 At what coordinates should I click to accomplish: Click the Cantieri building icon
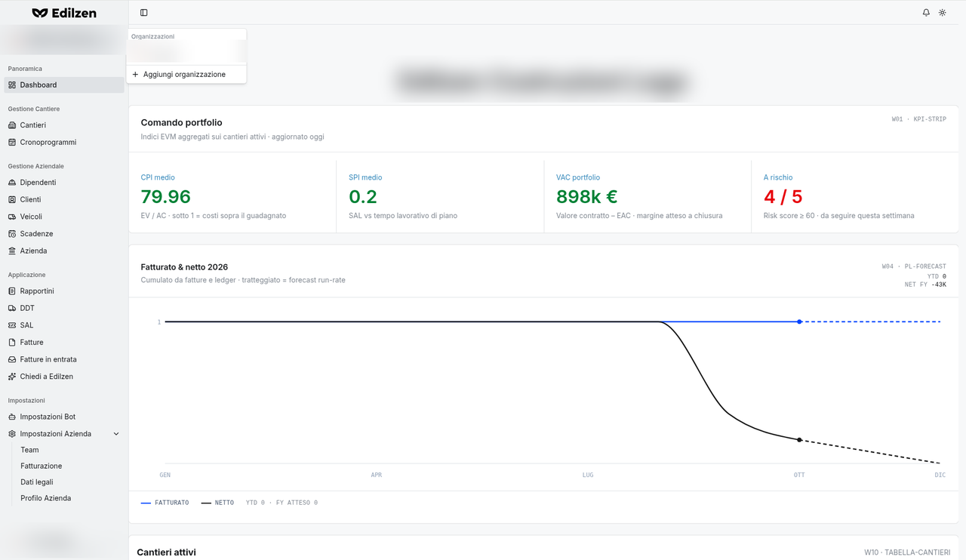[12, 125]
